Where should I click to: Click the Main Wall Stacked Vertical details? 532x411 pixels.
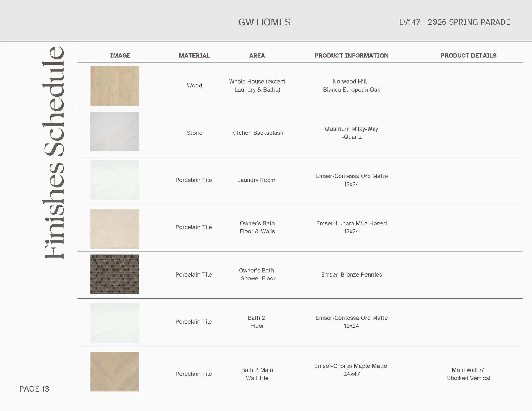point(468,374)
